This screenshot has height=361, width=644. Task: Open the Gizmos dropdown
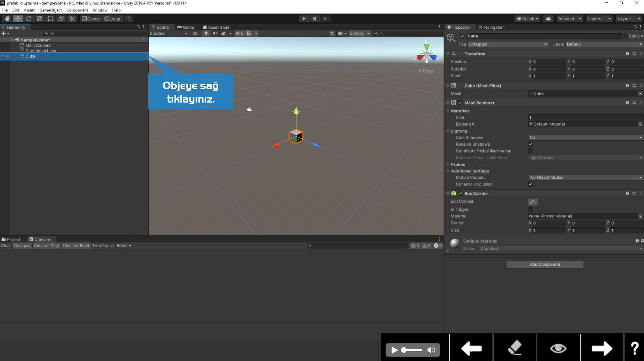(x=359, y=34)
